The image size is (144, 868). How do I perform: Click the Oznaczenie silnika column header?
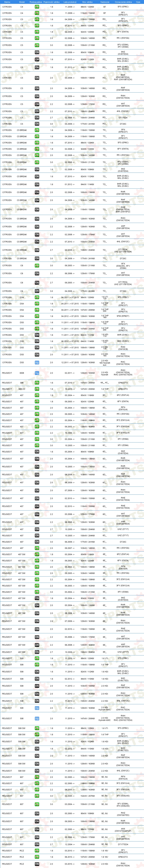point(123,2)
